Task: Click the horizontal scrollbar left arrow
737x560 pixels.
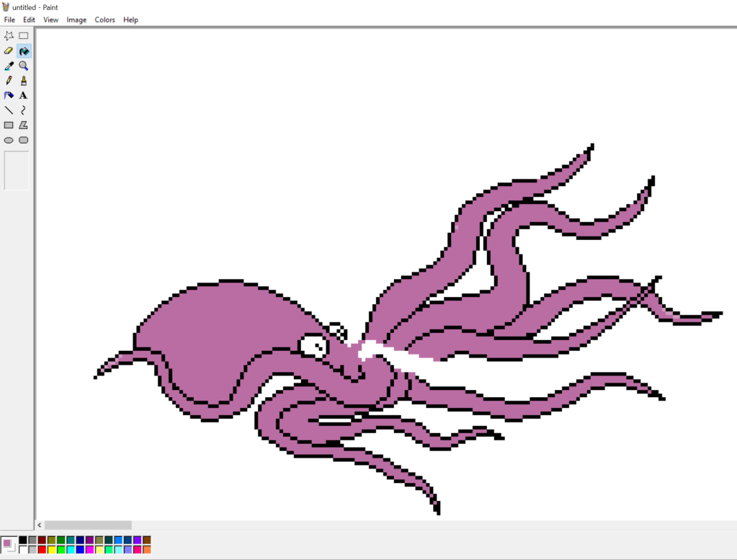Action: (40, 525)
